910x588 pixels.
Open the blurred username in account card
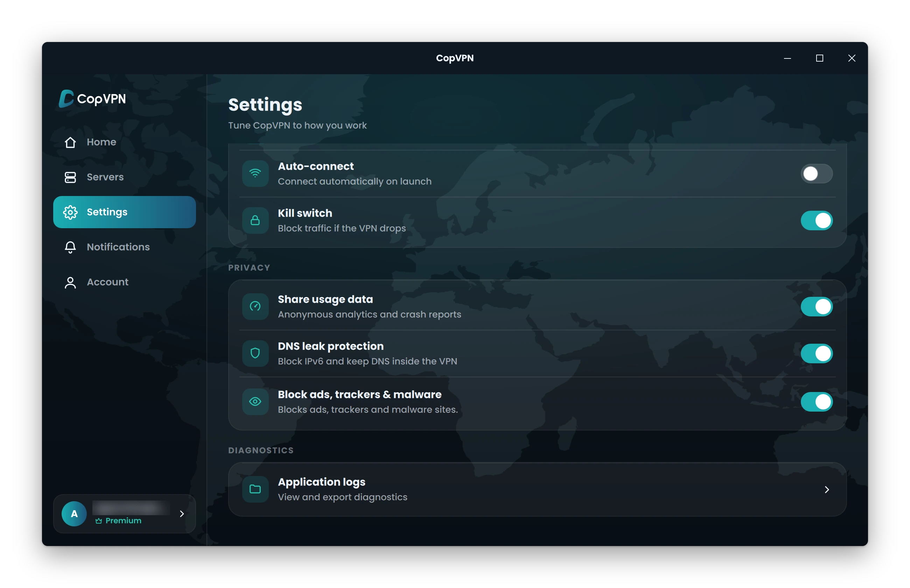click(131, 508)
